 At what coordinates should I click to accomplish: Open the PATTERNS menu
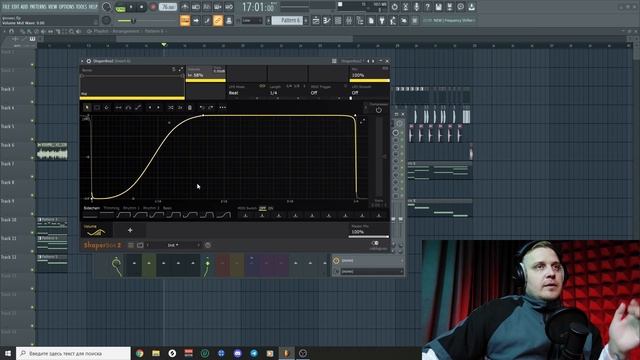(38, 7)
